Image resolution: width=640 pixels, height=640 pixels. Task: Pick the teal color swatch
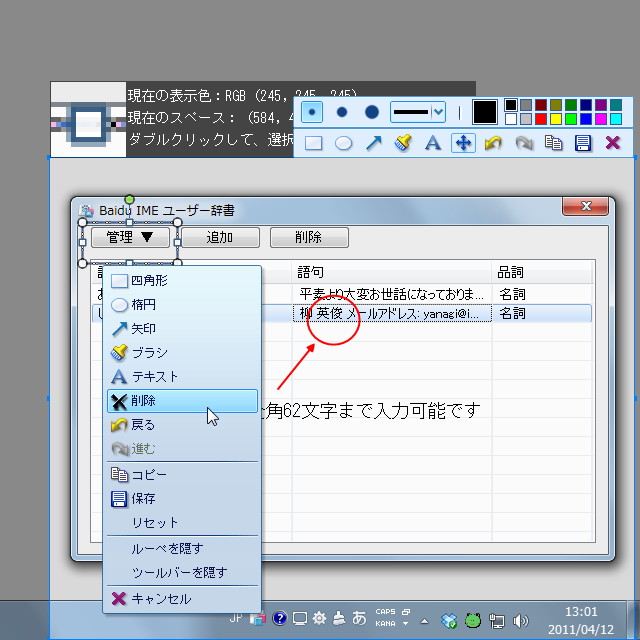pyautogui.click(x=616, y=105)
